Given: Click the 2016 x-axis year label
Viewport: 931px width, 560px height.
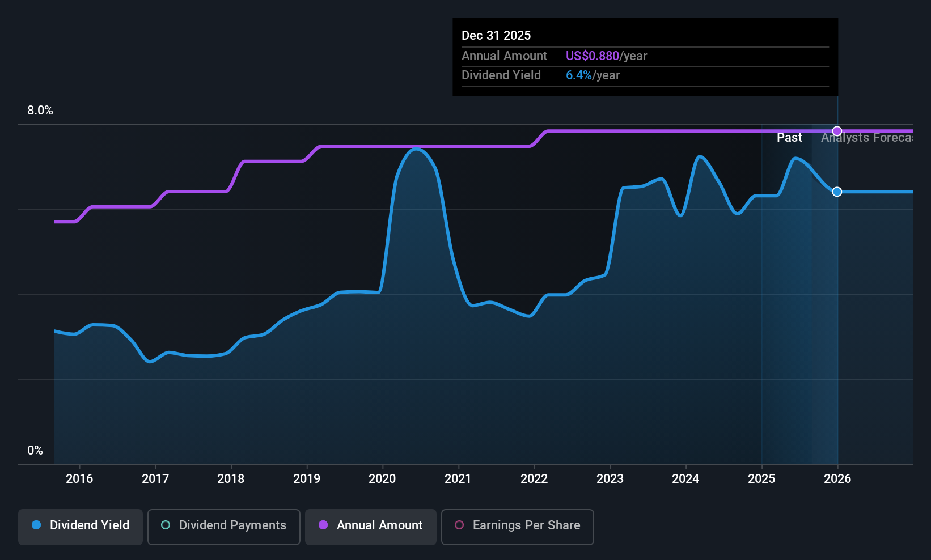Looking at the screenshot, I should point(79,478).
